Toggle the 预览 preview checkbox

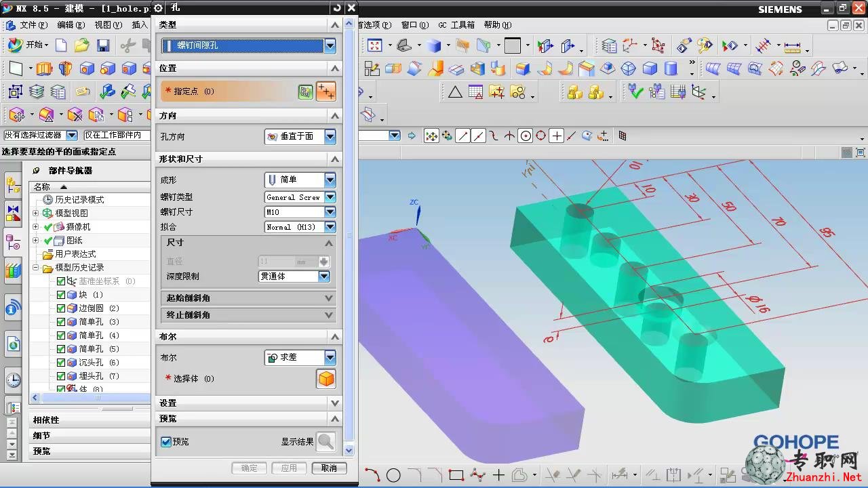(x=166, y=442)
